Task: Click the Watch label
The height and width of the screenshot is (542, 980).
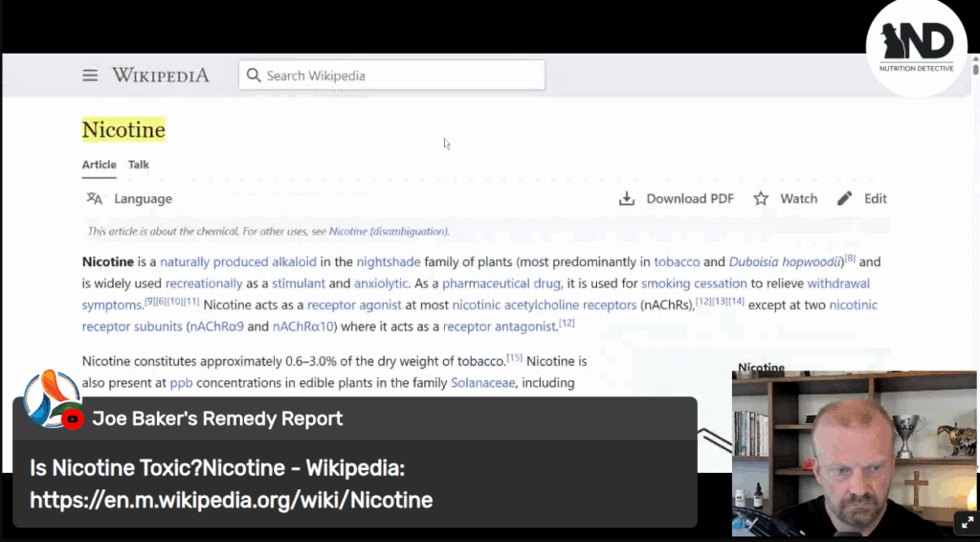Action: pos(799,199)
